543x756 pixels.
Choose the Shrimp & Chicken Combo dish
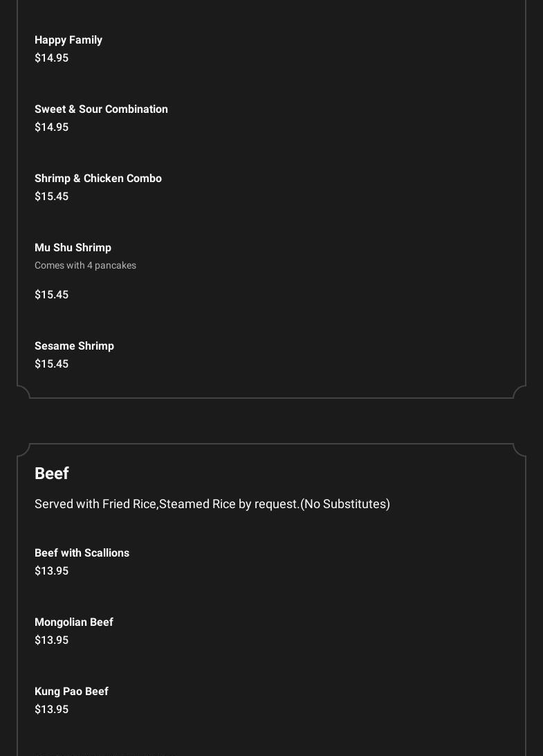(98, 179)
